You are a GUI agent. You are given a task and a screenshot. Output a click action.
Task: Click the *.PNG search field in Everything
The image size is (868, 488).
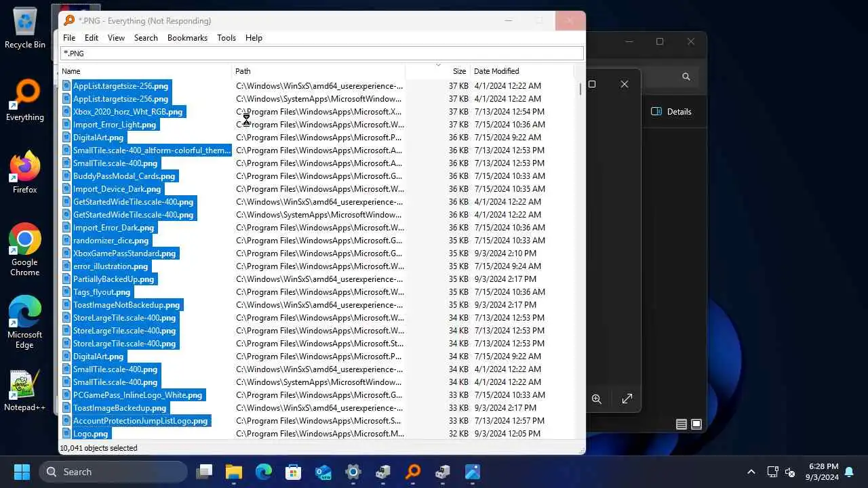(321, 54)
